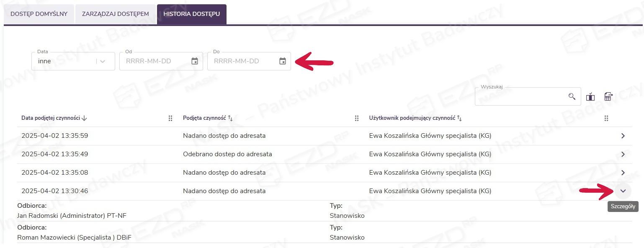
Task: Open the calendar picker in the Od field
Action: pyautogui.click(x=195, y=61)
